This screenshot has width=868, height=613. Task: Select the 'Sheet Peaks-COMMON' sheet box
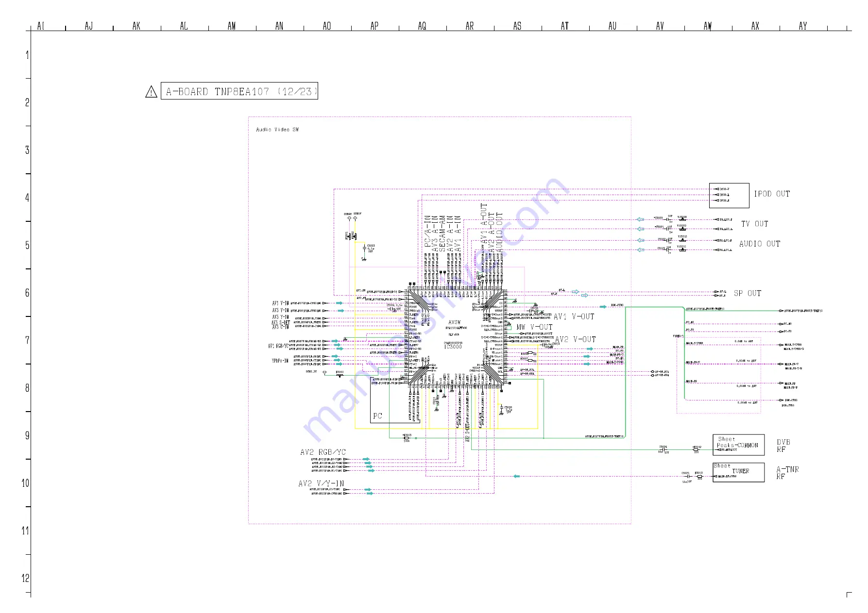coord(738,445)
